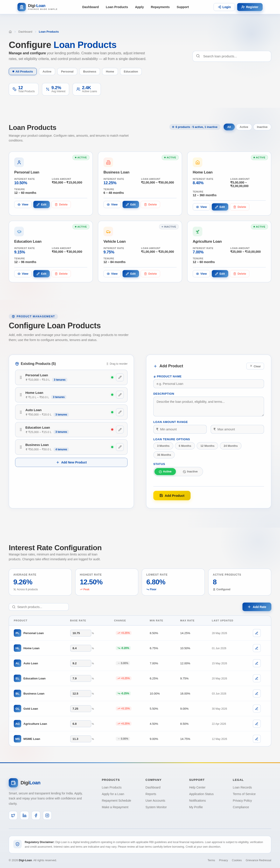Open the Apply nav item
280x868 pixels.
click(139, 7)
